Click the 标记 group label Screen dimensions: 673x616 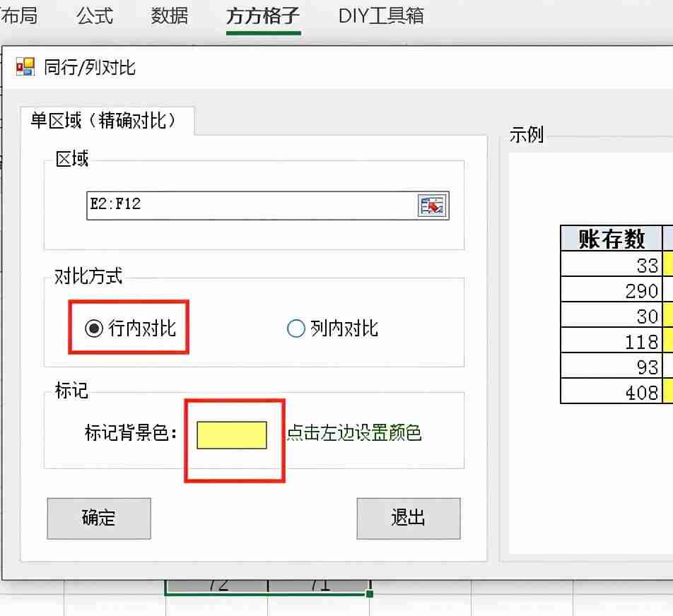71,391
